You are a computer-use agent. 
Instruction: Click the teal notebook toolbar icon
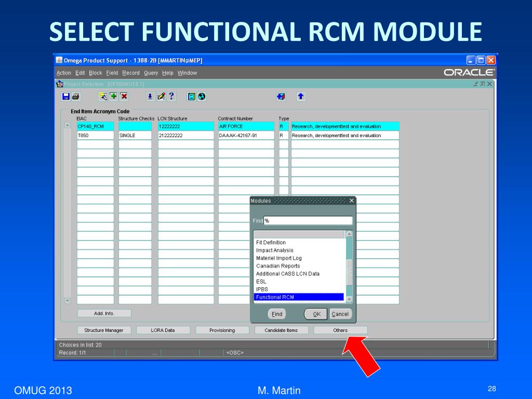(x=191, y=97)
